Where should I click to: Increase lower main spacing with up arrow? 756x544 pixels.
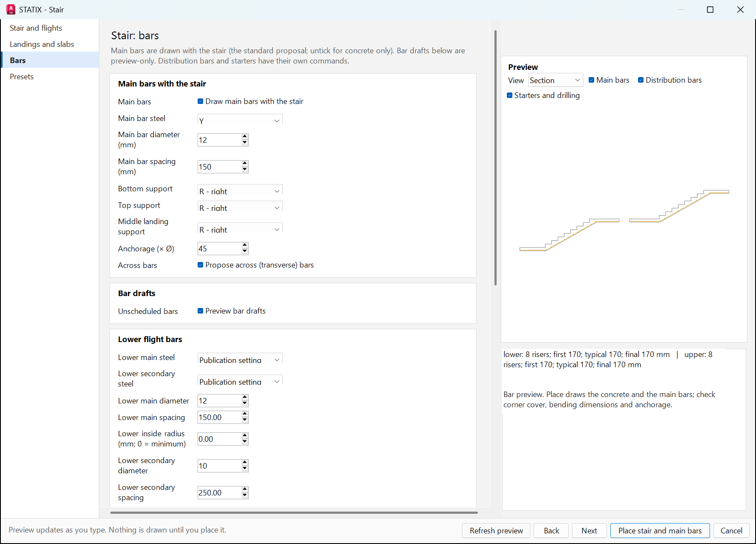(245, 414)
